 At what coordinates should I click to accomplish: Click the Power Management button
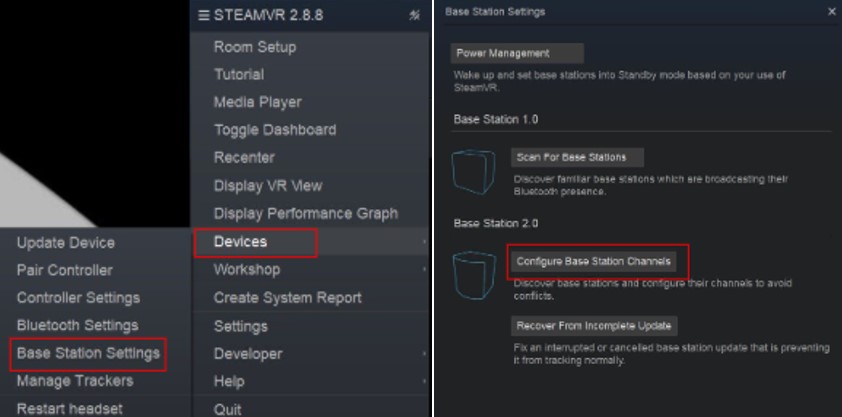[517, 54]
